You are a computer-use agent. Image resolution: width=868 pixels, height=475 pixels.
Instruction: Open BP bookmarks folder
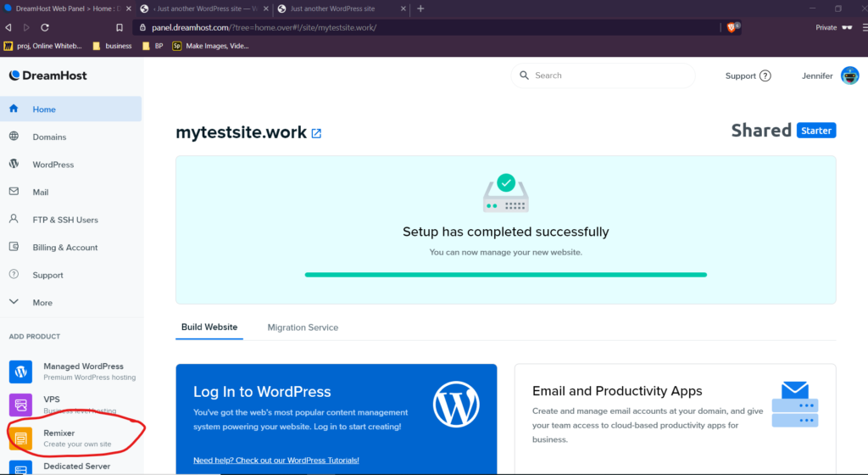pos(153,46)
